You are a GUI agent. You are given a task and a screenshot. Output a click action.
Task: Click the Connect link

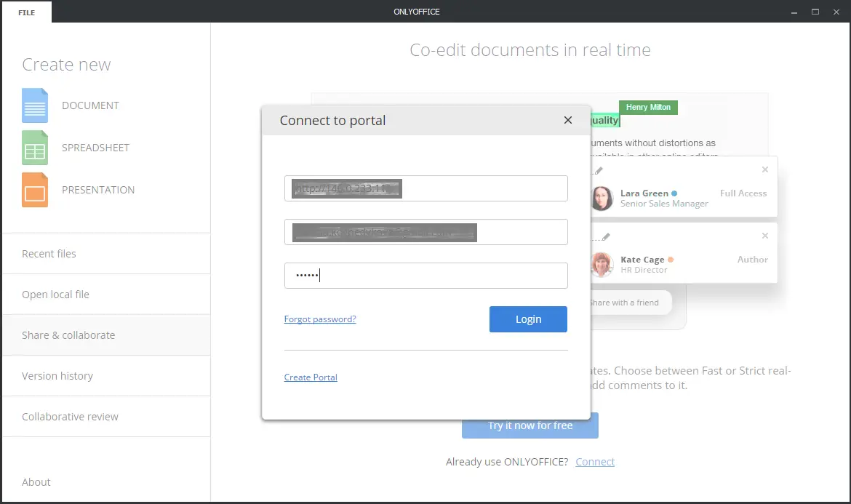595,462
